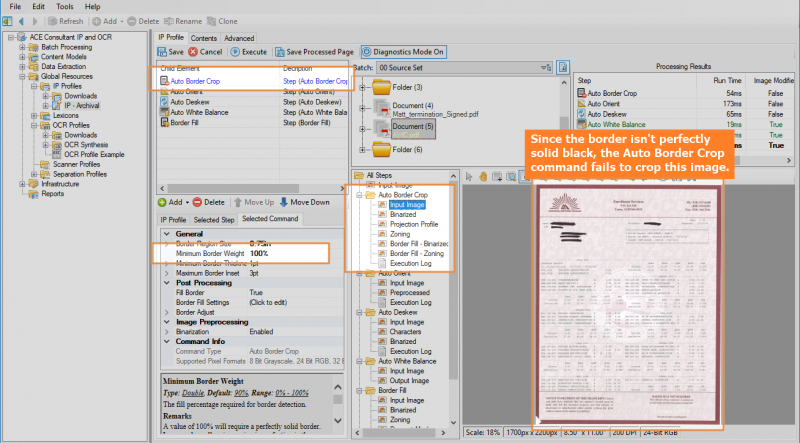800x443 pixels.
Task: Select Auto Border Crop step row
Action: click(254, 81)
